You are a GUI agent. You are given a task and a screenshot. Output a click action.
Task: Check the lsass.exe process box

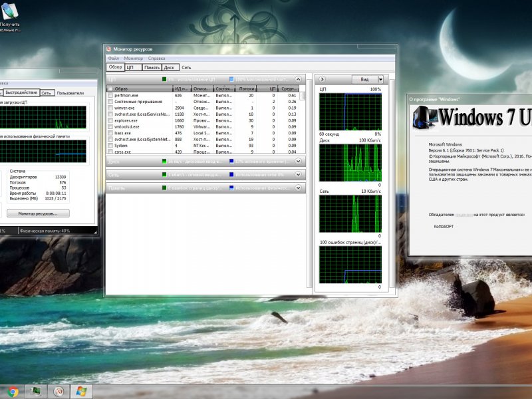click(110, 133)
